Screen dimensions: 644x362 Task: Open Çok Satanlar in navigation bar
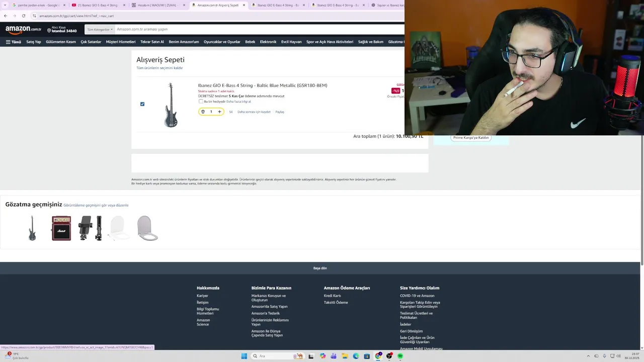(x=91, y=42)
